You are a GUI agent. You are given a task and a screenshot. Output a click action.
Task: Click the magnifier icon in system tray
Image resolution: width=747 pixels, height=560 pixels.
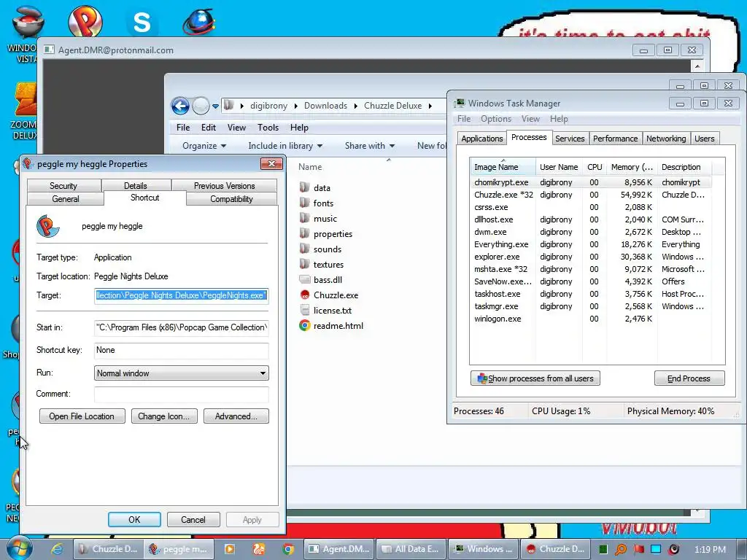(621, 549)
